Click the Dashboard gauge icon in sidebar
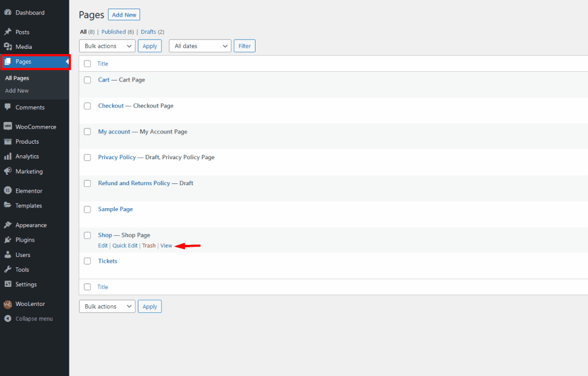Screen dimensions: 588x376 (x=8, y=13)
